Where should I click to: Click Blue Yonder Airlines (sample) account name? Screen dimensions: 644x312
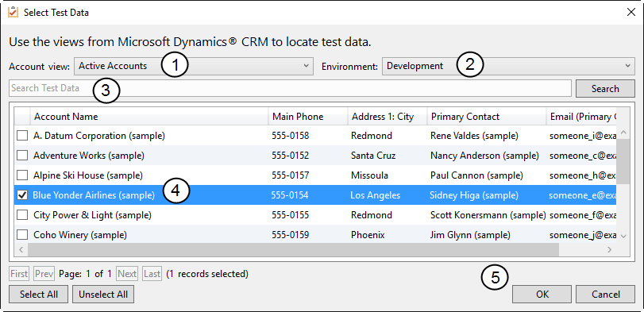coord(94,195)
